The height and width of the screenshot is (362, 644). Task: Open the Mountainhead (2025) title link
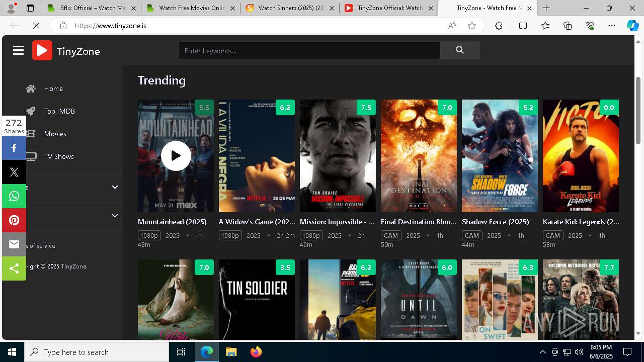[172, 222]
